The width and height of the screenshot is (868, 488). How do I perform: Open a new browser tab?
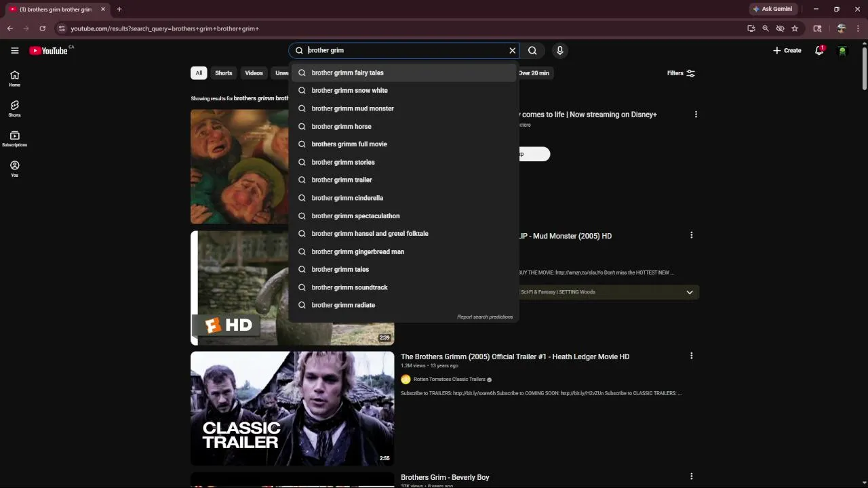tap(119, 9)
